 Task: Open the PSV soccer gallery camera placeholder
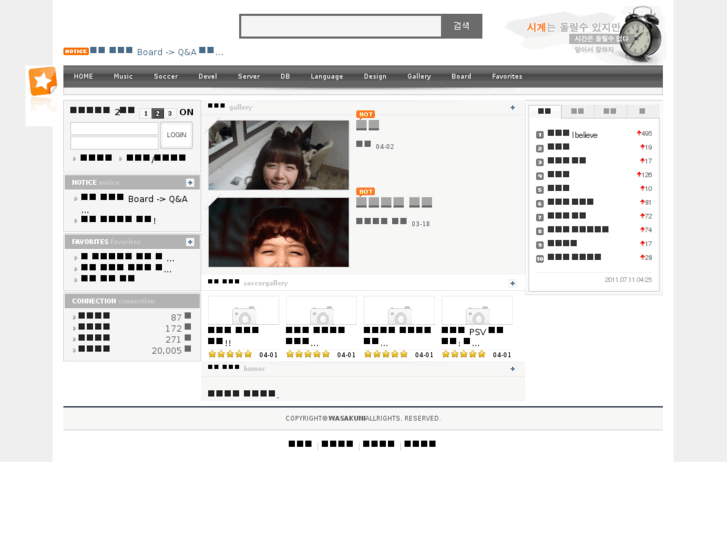pos(477,311)
